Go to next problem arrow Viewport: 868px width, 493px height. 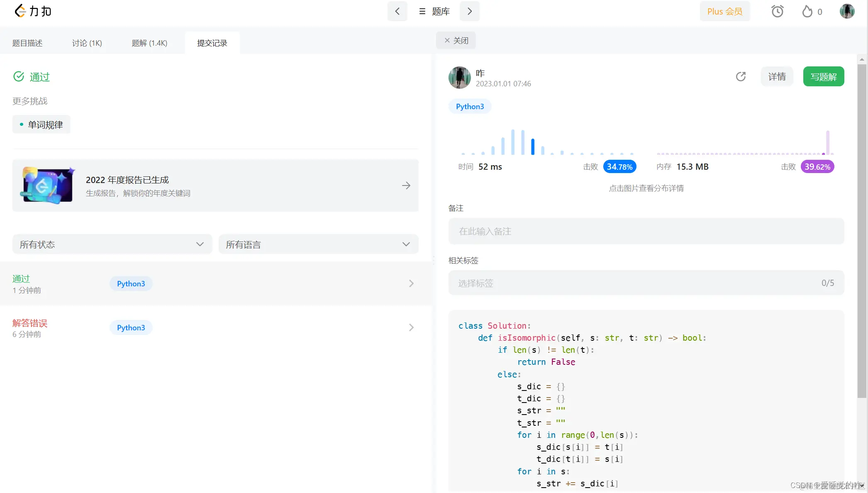coord(469,11)
